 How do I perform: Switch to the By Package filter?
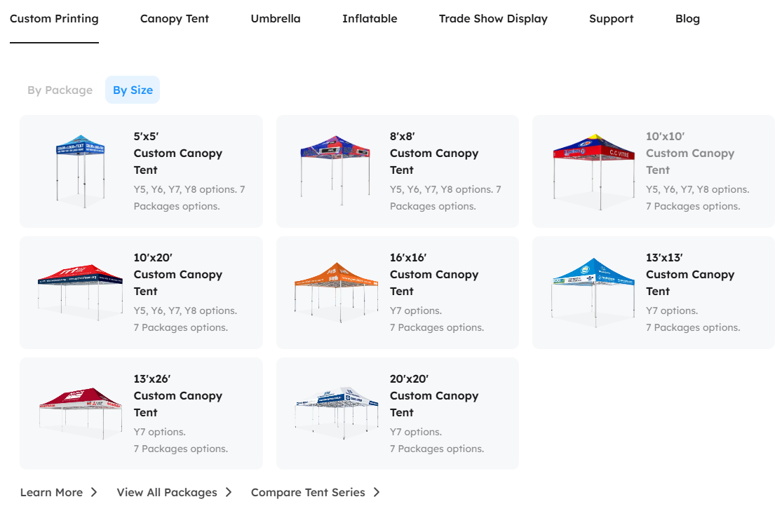click(60, 90)
